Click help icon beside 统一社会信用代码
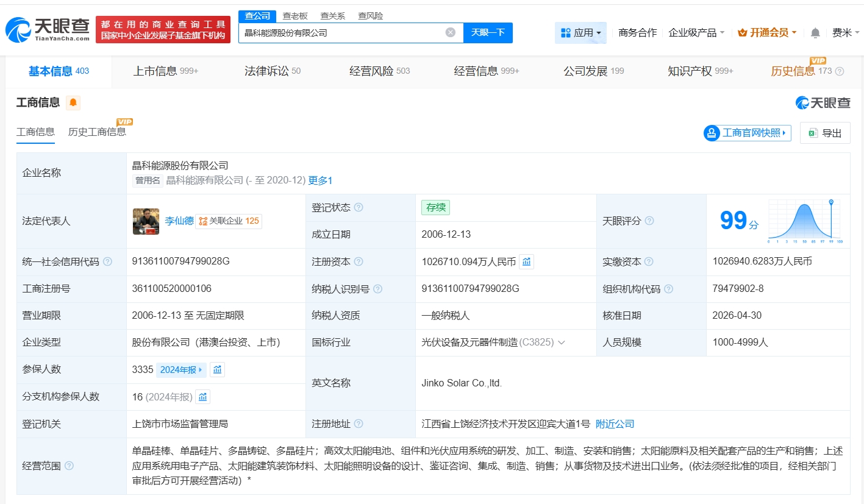 [x=107, y=261]
